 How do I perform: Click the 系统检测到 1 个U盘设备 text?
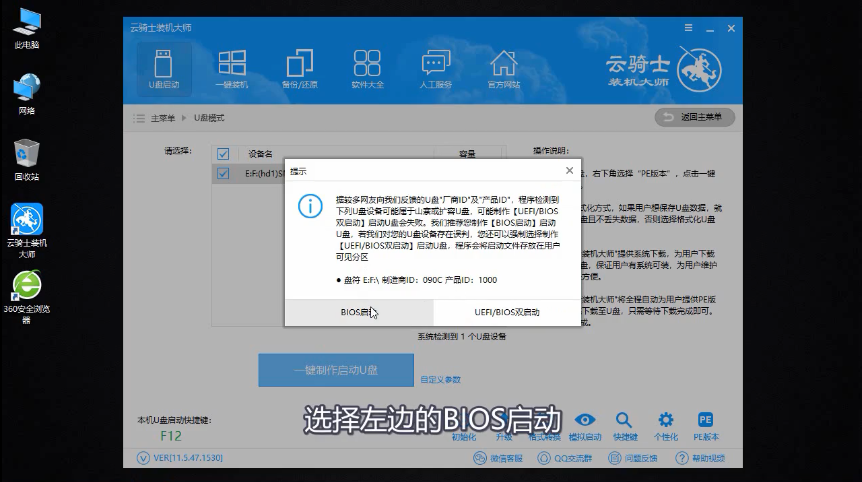461,336
